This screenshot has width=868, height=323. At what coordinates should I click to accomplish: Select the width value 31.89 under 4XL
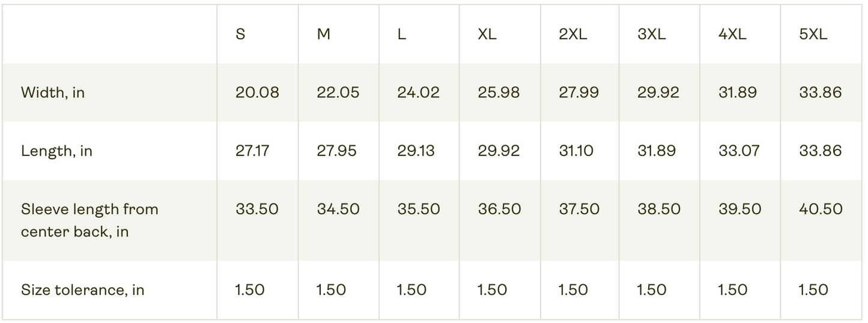(x=738, y=92)
